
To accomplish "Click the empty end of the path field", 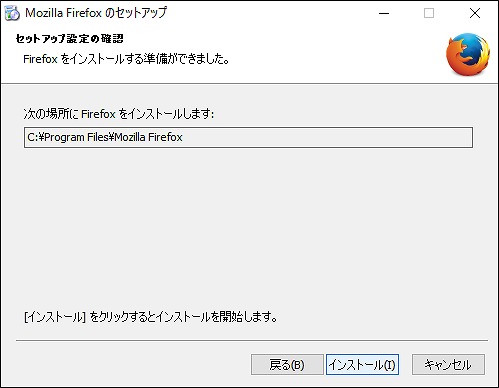I will [x=327, y=137].
